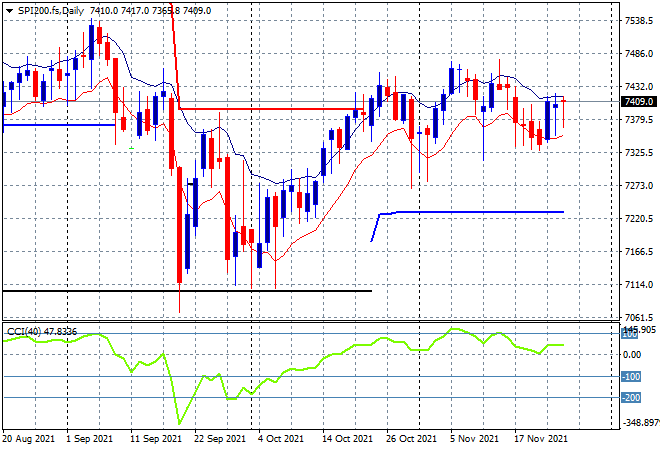This screenshot has height=450, width=660.
Task: Click the 7486.0 price axis label
Action: (x=639, y=53)
